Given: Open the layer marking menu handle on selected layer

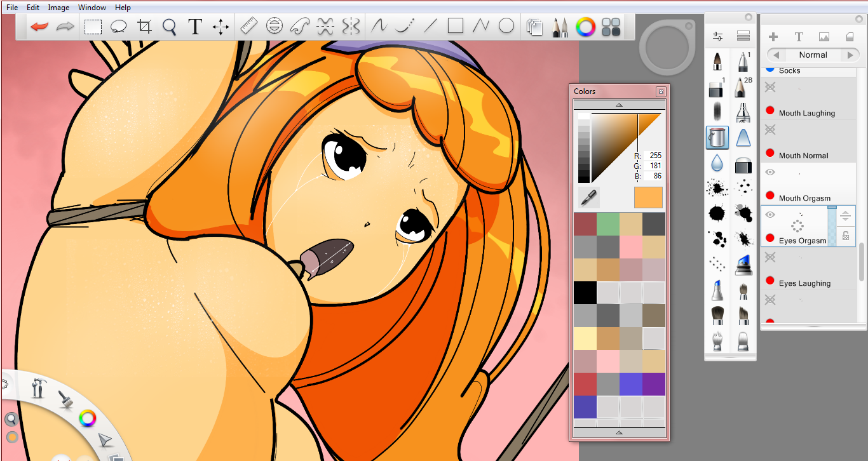Looking at the screenshot, I should tap(798, 225).
